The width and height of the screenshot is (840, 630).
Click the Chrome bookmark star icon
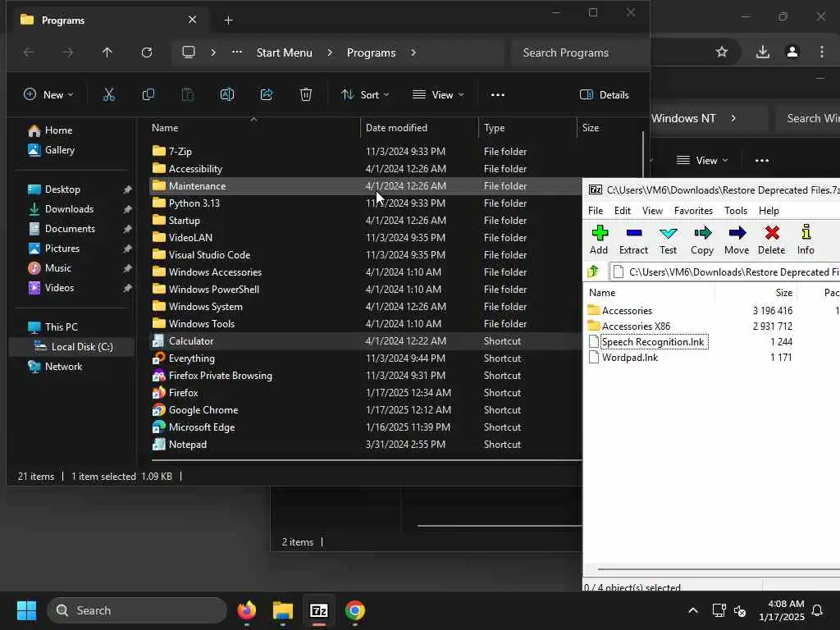coord(722,52)
